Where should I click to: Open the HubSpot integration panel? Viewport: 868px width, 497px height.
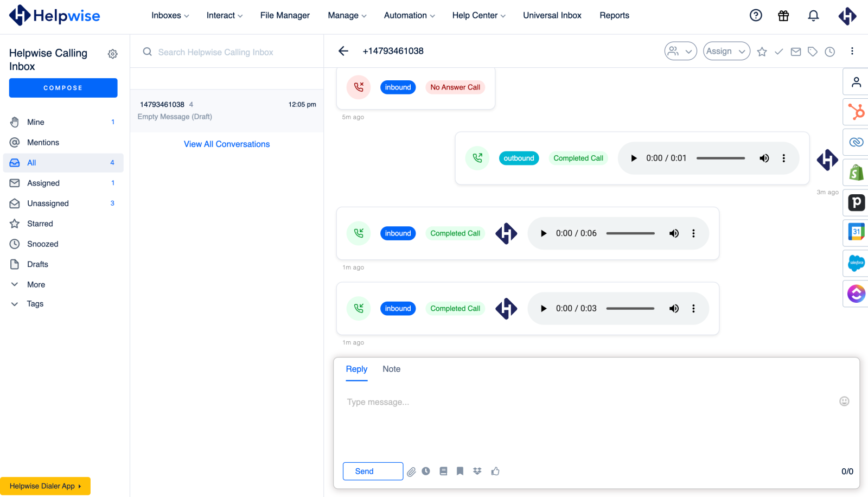856,112
